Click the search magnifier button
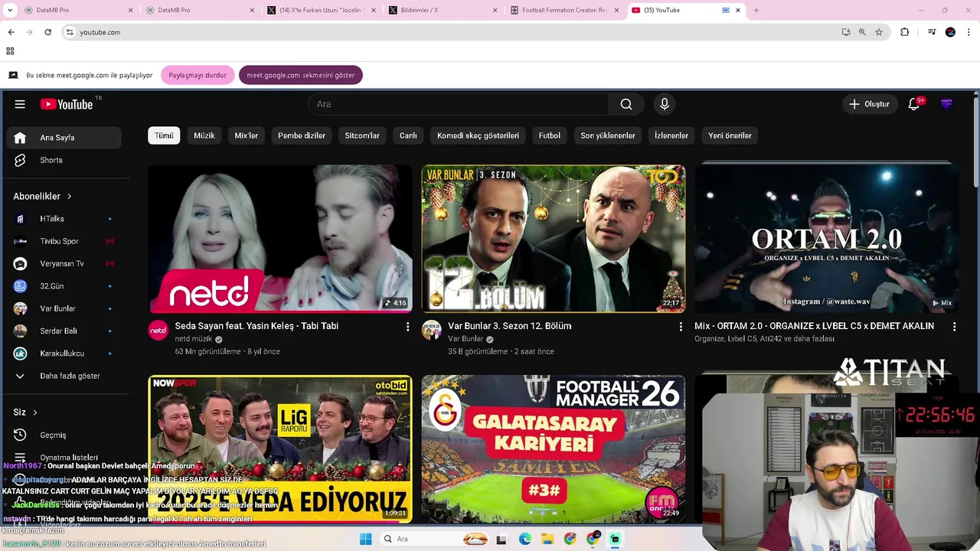 point(626,104)
